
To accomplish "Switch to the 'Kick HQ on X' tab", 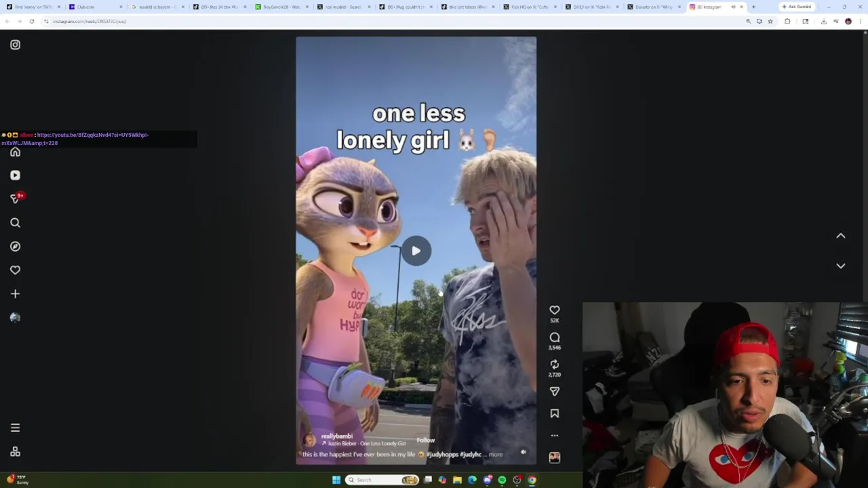I will tap(531, 7).
